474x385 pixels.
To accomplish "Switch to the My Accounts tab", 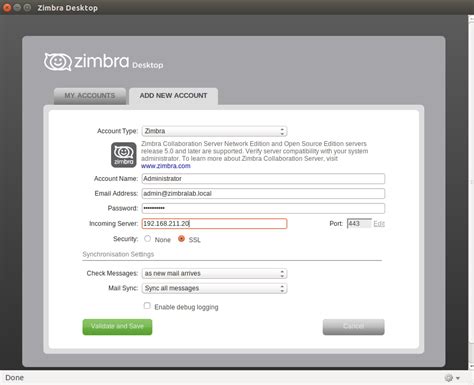I will pos(90,96).
